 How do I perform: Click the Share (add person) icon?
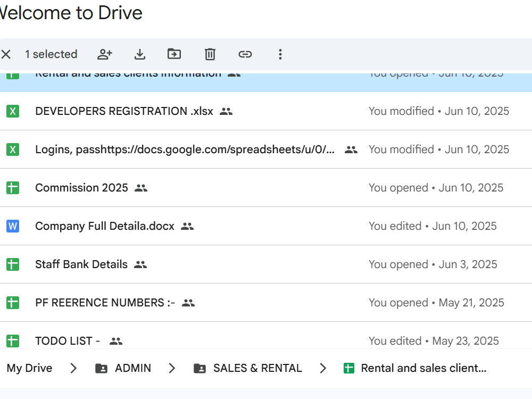104,54
